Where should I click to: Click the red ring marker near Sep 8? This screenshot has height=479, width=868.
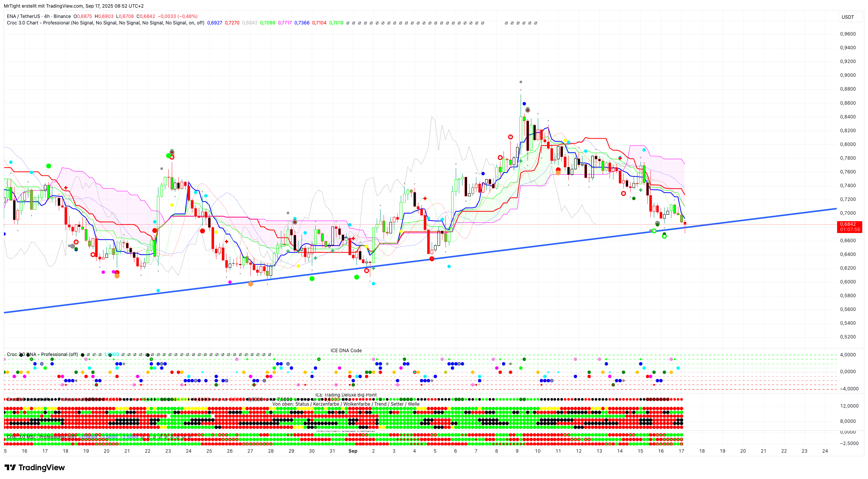[x=500, y=157]
